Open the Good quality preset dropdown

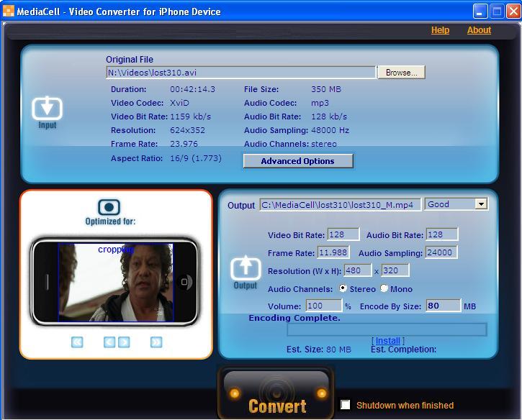click(481, 204)
